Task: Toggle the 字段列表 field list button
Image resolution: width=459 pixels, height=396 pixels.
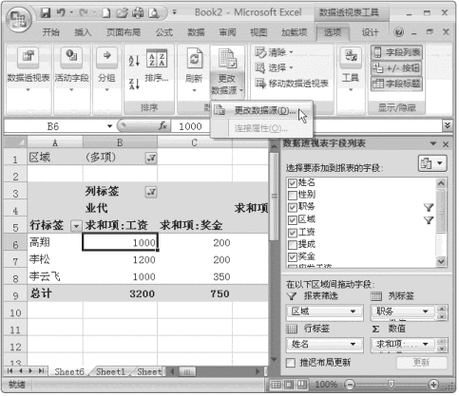Action: [397, 52]
